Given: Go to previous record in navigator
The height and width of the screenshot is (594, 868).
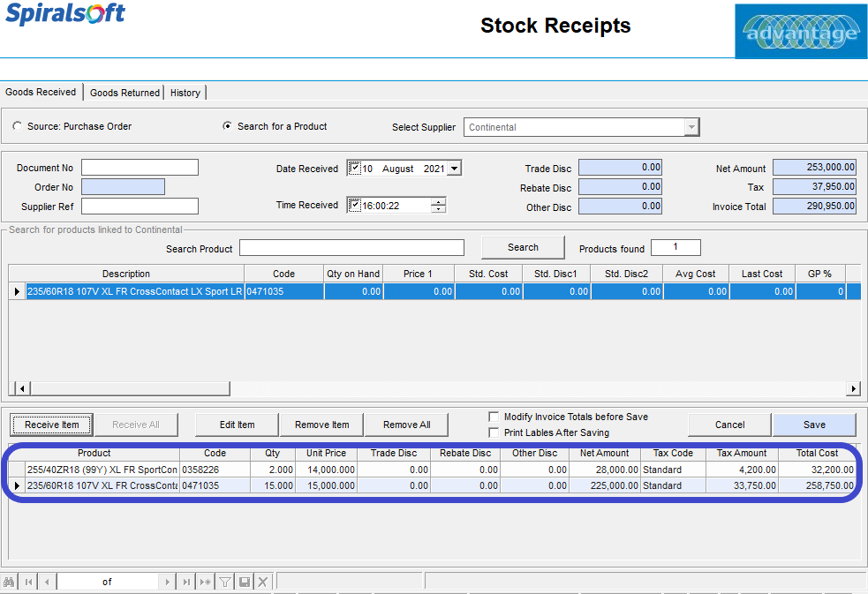Looking at the screenshot, I should 47,582.
